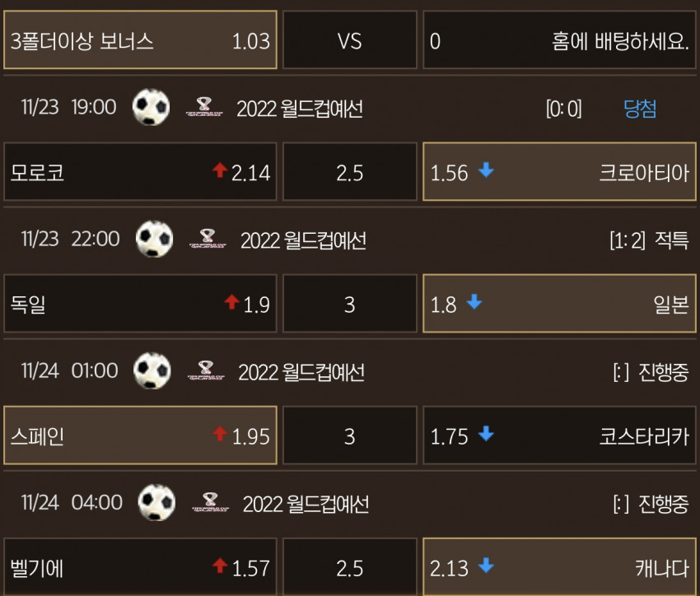Select 벨기에 at odds 1.57
The height and width of the screenshot is (596, 700).
tap(140, 566)
